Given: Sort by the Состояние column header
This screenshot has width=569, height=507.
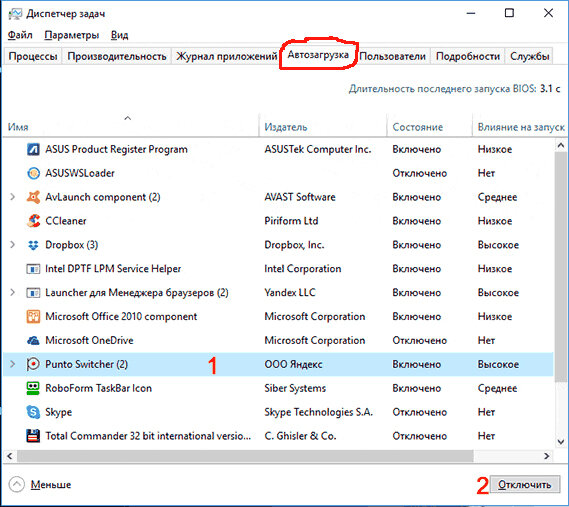Looking at the screenshot, I should [430, 127].
